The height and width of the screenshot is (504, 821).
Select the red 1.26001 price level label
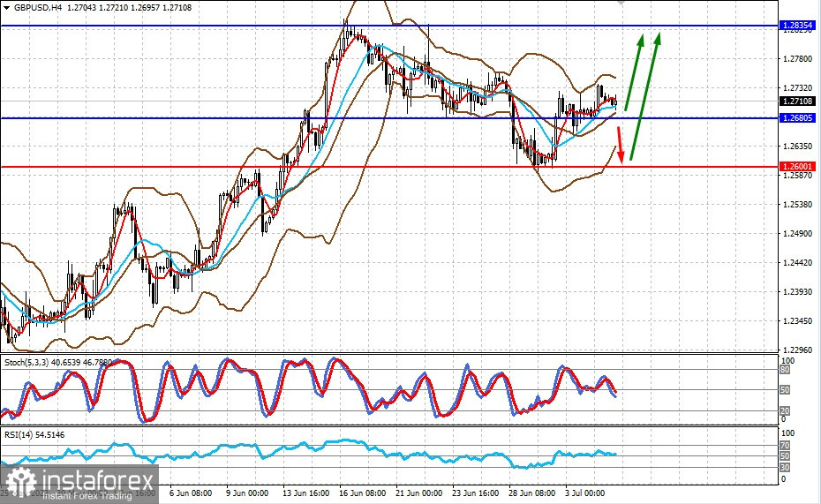(x=797, y=167)
